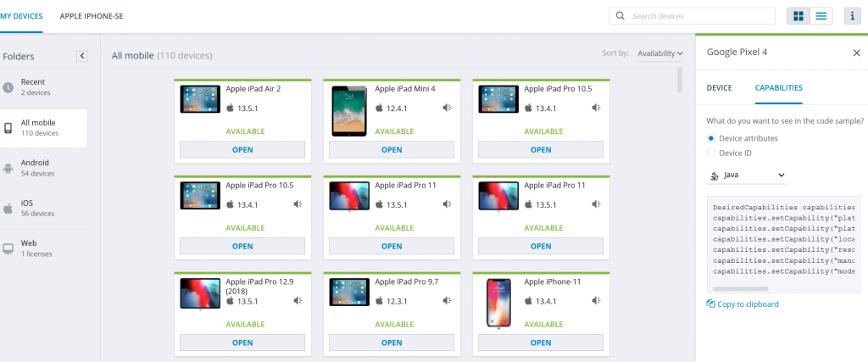Open the Apple iPhone-11 device
The height and width of the screenshot is (362, 868).
click(x=541, y=343)
